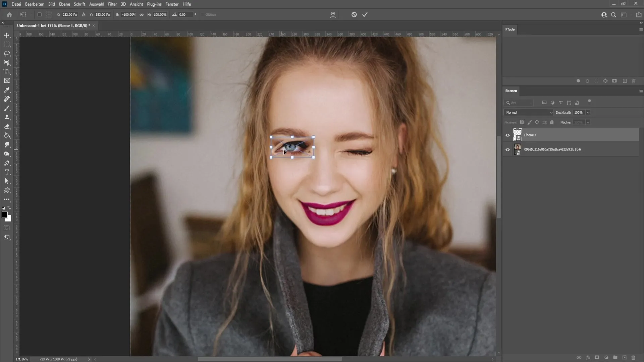Click the Ebene 1 layer thumbnail
644x362 pixels.
pyautogui.click(x=517, y=135)
